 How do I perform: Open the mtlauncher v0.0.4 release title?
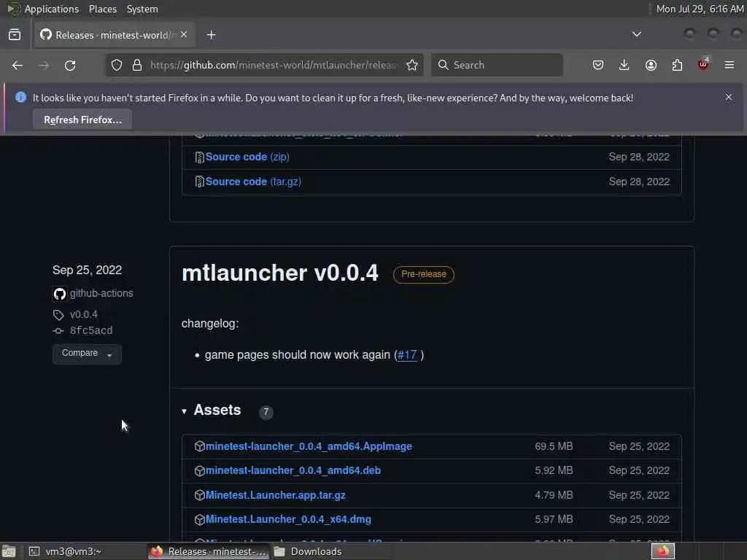[x=280, y=273]
